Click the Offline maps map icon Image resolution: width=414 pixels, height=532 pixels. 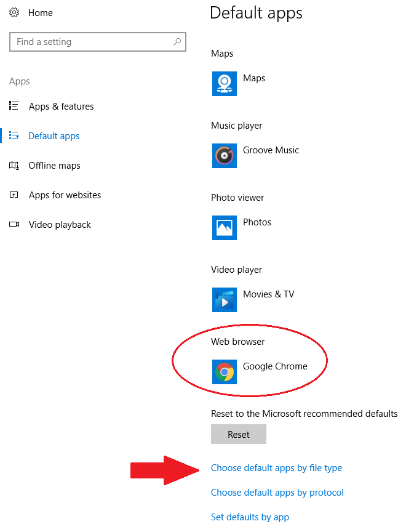point(14,165)
